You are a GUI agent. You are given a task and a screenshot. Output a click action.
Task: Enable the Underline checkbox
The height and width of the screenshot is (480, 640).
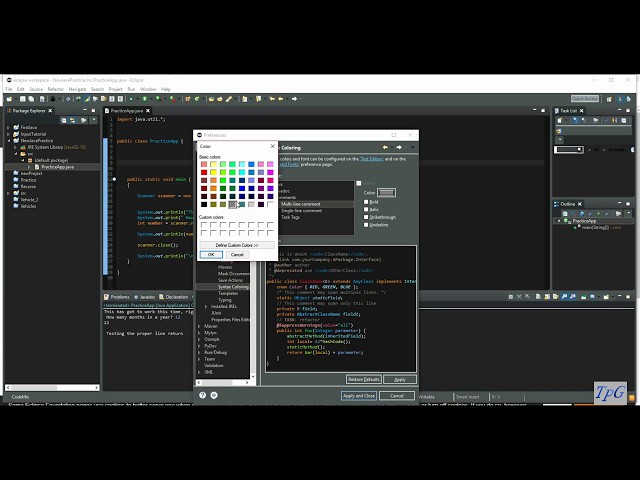tap(366, 224)
